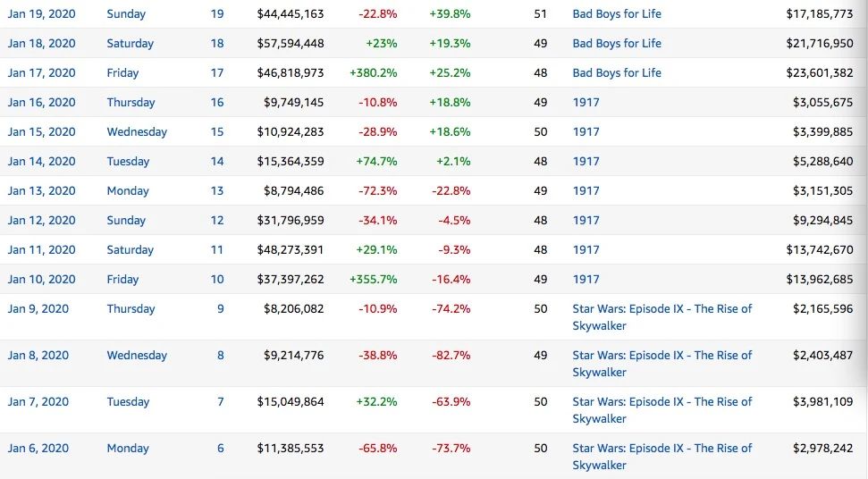Open the Jan 6, 2020 date link
The image size is (868, 479).
(38, 449)
